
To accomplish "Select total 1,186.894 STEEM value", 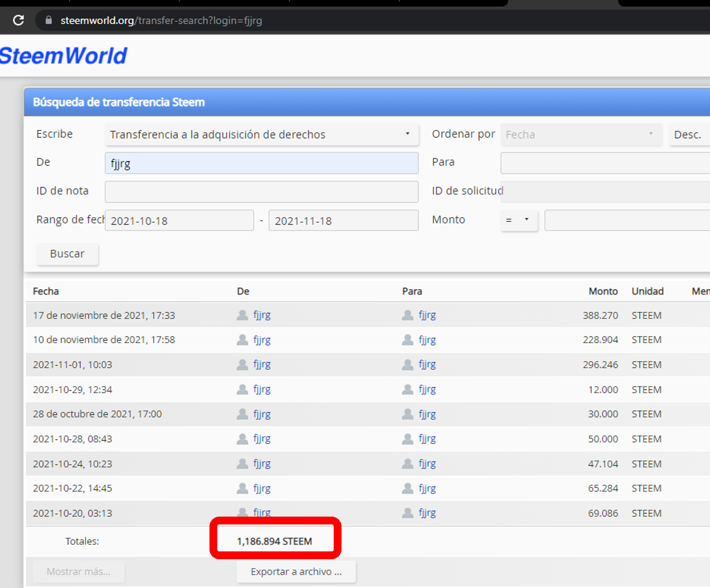I will (274, 541).
